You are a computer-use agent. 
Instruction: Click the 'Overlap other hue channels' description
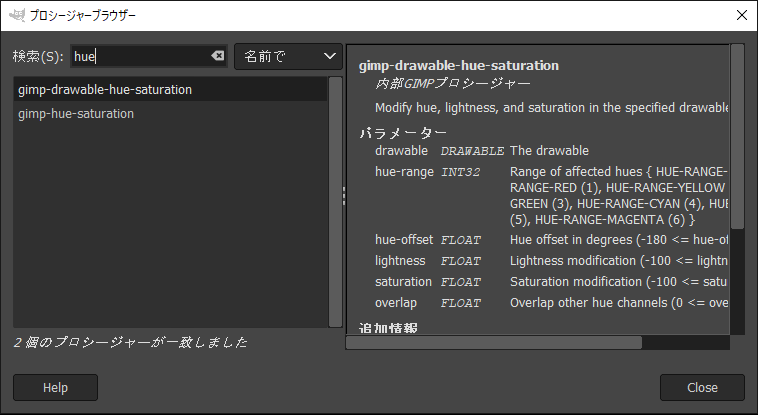pyautogui.click(x=619, y=303)
